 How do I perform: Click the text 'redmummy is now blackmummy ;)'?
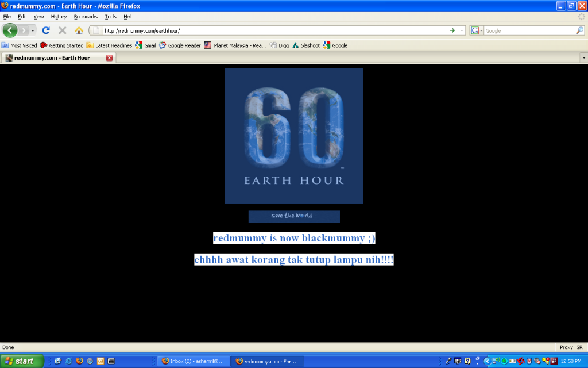pos(294,238)
